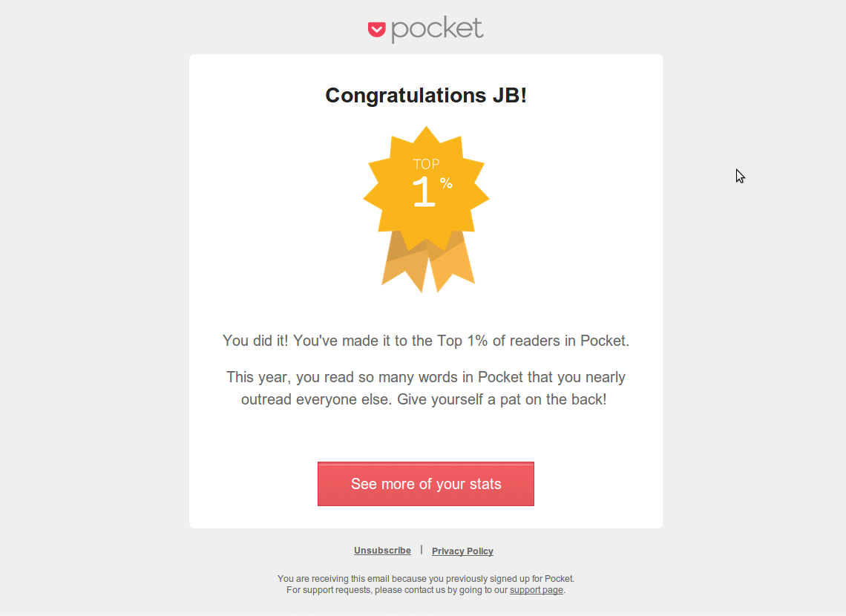This screenshot has height=616, width=846.
Task: Click the red Pocket shield logo icon
Action: coord(377,30)
